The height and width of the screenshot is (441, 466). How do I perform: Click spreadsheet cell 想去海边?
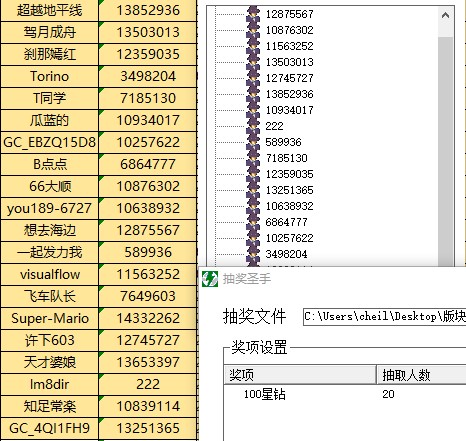(49, 230)
